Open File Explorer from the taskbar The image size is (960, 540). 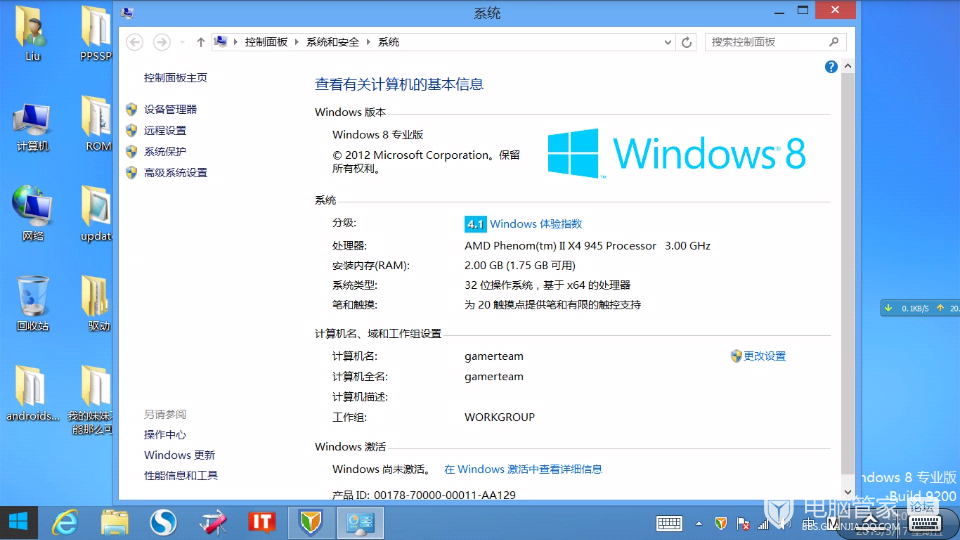click(114, 522)
